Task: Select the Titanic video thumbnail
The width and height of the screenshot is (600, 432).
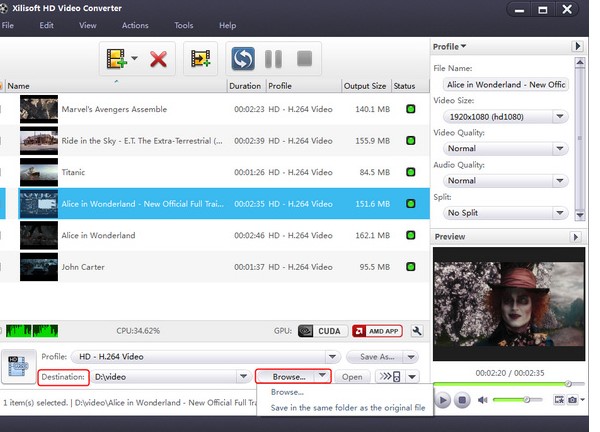Action: (x=39, y=172)
